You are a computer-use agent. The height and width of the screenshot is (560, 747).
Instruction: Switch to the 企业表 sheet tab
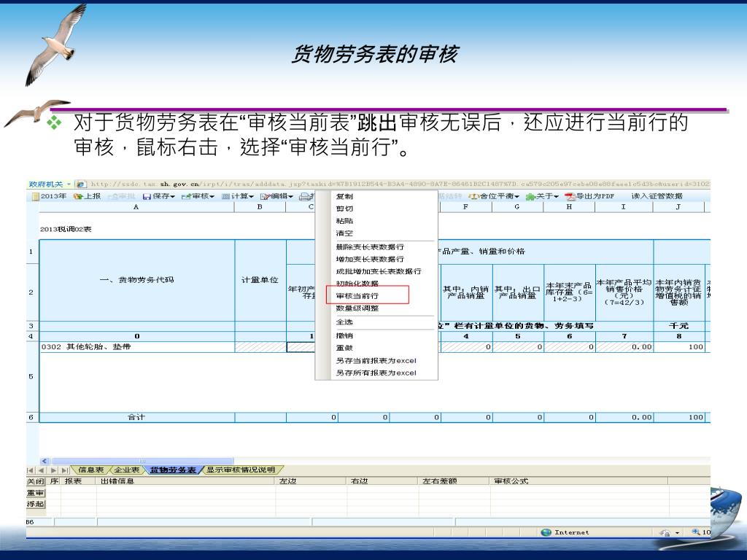click(127, 470)
